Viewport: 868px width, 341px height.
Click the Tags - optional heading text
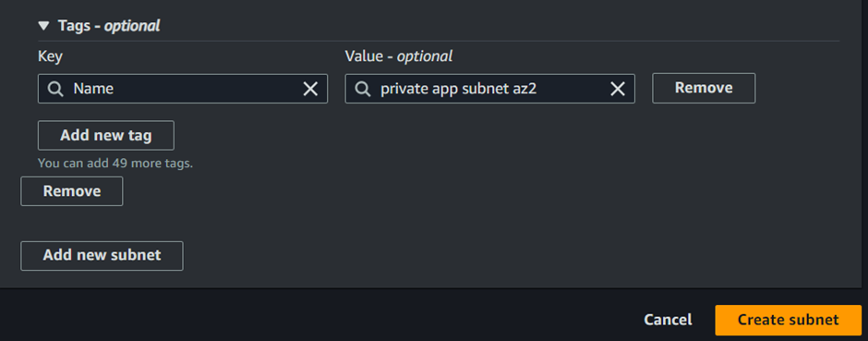coord(109,26)
